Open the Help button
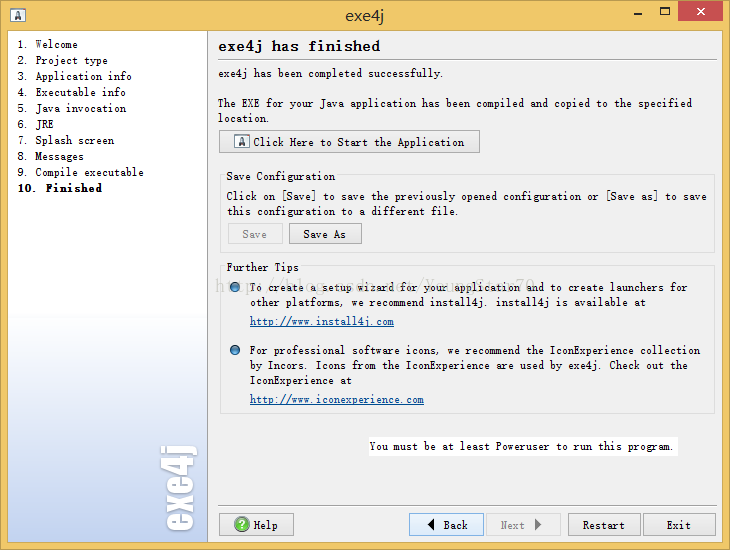Image resolution: width=730 pixels, height=550 pixels. [x=256, y=524]
